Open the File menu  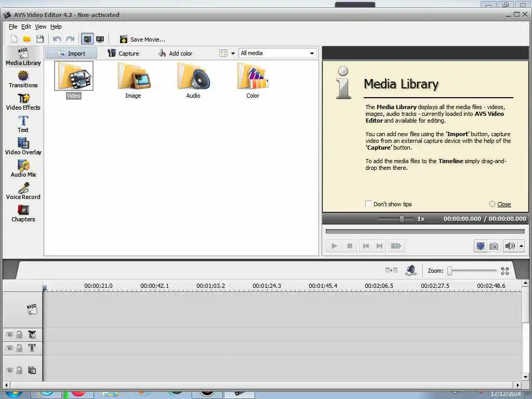click(13, 26)
